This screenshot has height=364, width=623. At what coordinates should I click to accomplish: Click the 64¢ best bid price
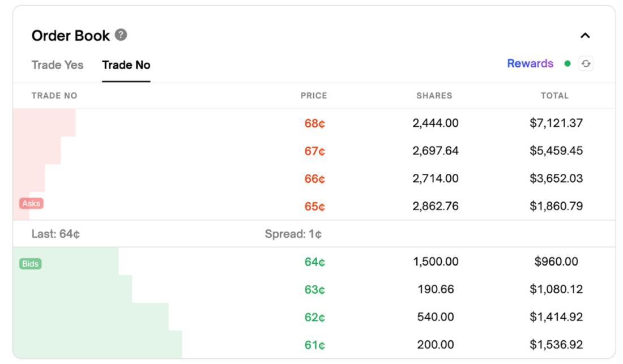(314, 262)
